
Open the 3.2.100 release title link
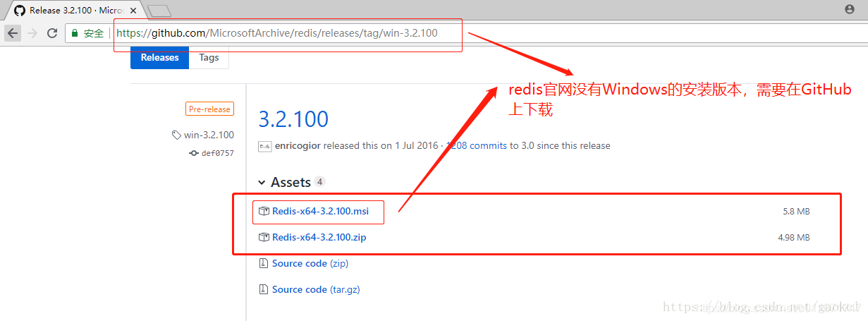pyautogui.click(x=293, y=119)
